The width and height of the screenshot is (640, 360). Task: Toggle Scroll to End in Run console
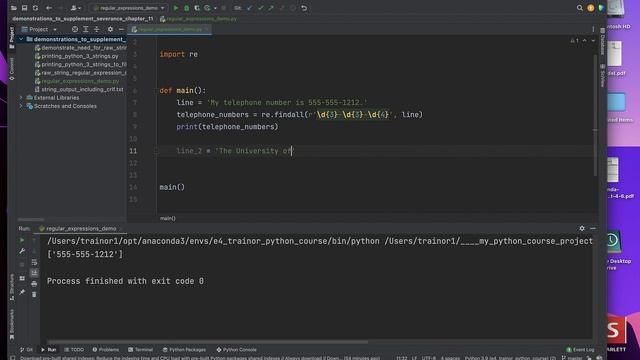[x=34, y=273]
